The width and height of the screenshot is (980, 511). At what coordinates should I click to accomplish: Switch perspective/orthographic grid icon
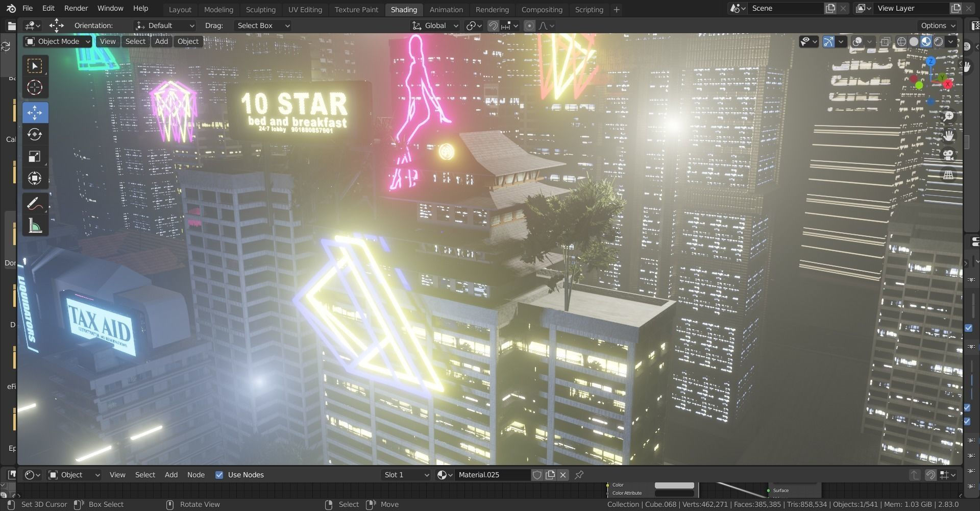(948, 175)
